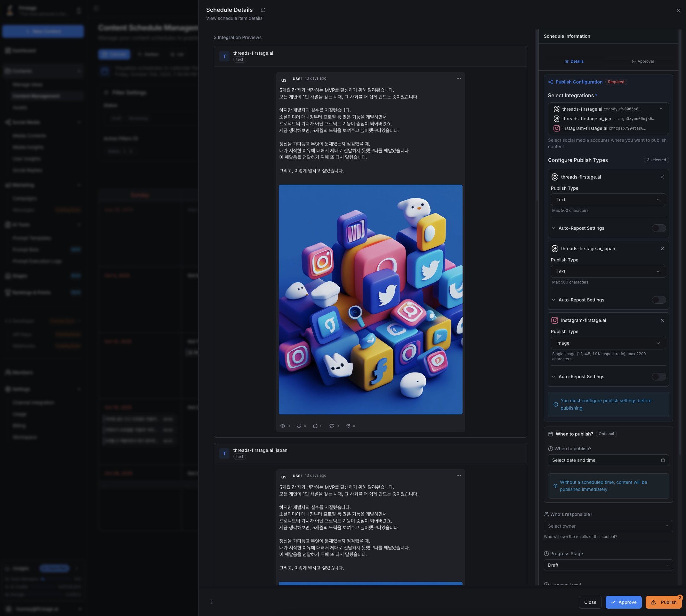Click the refresh icon beside Schedule Details

(x=263, y=10)
